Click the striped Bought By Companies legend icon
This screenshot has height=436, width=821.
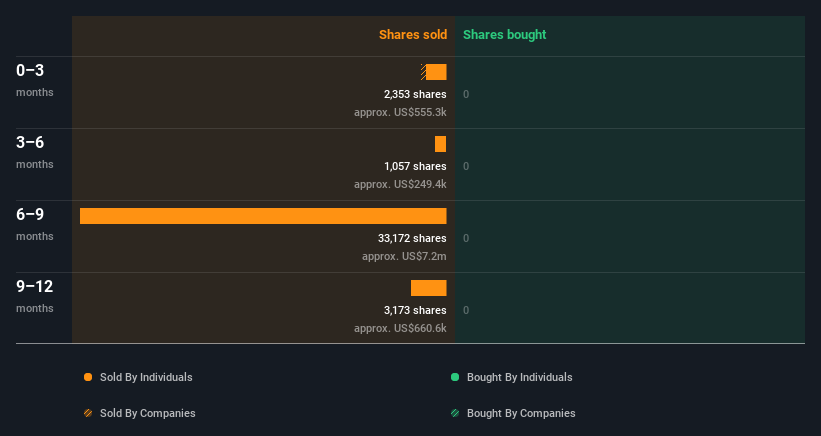455,413
